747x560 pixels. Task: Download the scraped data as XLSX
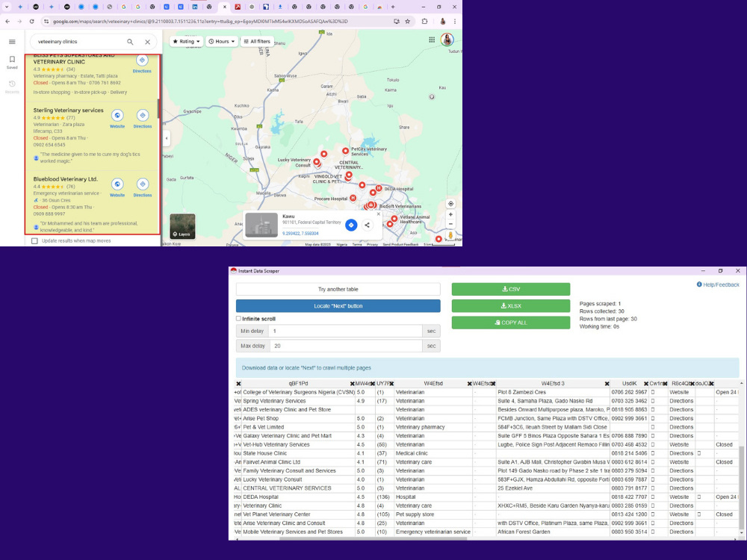pos(511,305)
